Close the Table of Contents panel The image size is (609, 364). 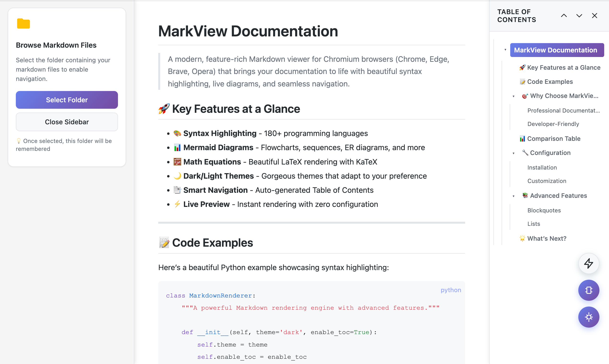tap(594, 16)
